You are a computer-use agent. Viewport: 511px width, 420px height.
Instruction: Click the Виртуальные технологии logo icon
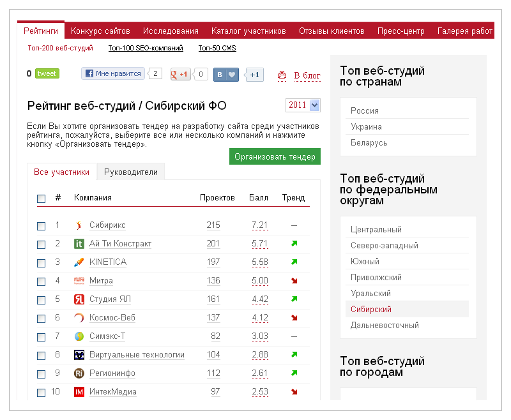click(79, 354)
